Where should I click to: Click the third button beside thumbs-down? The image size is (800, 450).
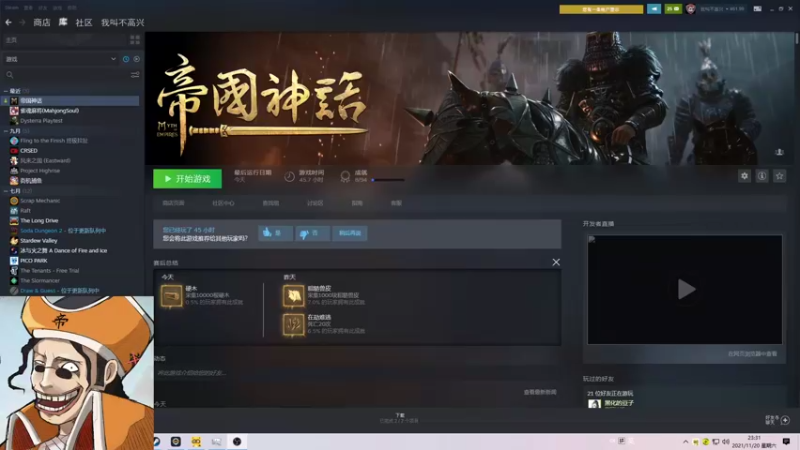click(x=349, y=233)
